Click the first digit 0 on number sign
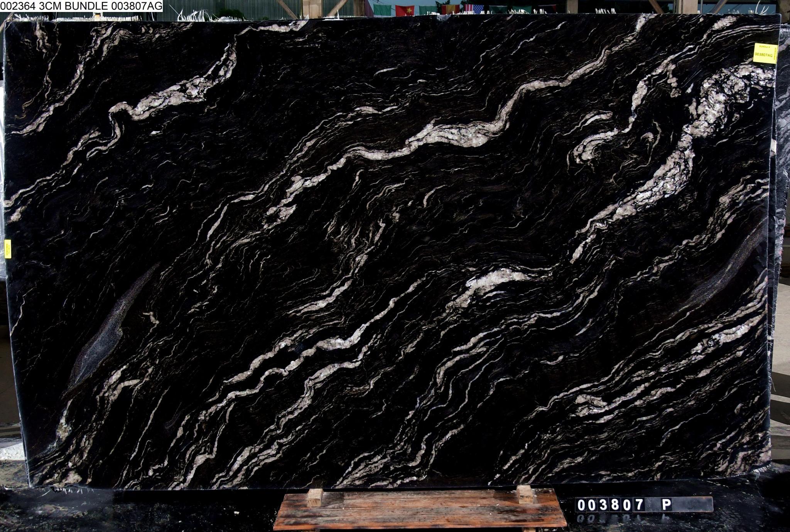This screenshot has width=790, height=532. pyautogui.click(x=581, y=505)
